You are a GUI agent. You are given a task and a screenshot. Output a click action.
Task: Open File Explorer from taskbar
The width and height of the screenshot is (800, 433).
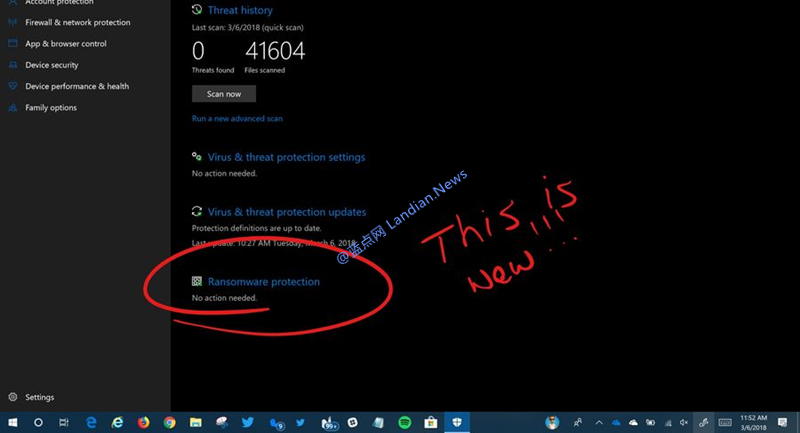click(x=196, y=422)
